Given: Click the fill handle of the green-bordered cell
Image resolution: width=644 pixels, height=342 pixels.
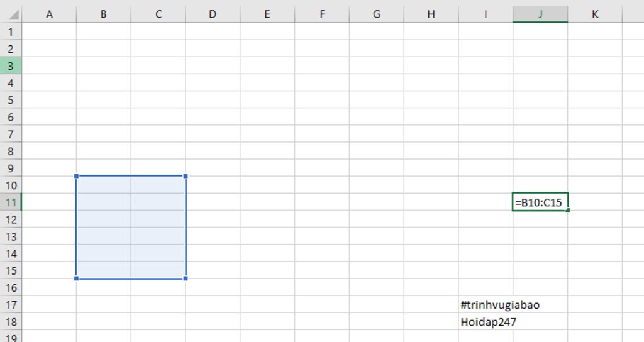Looking at the screenshot, I should pyautogui.click(x=568, y=211).
